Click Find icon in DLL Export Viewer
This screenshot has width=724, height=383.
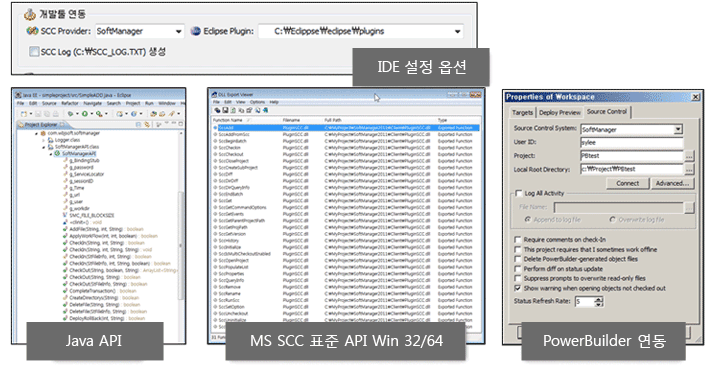[x=258, y=110]
